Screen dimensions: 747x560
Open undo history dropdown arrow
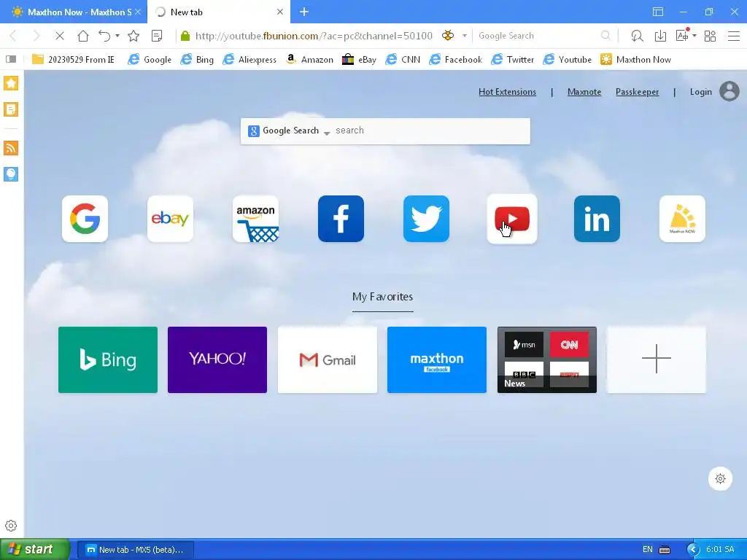117,36
